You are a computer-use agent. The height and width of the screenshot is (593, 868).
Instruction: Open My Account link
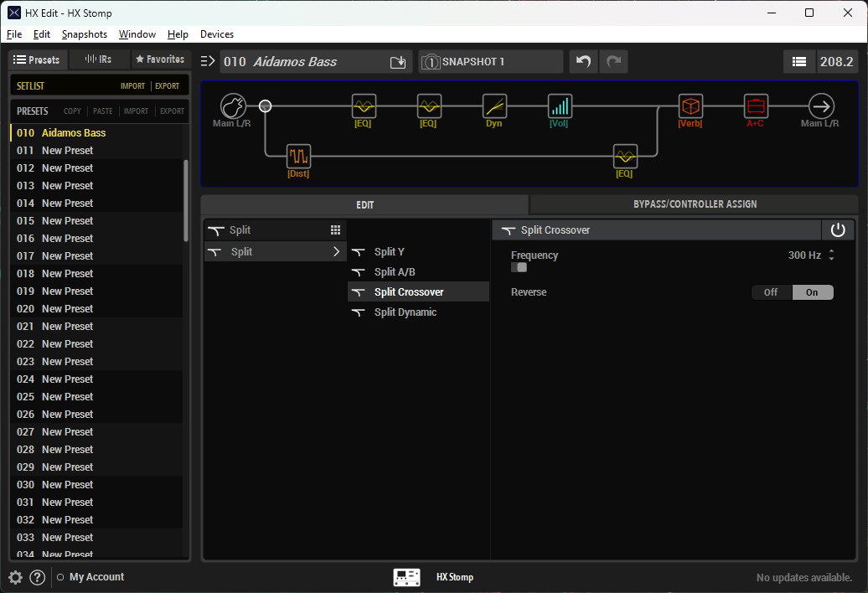tap(97, 577)
